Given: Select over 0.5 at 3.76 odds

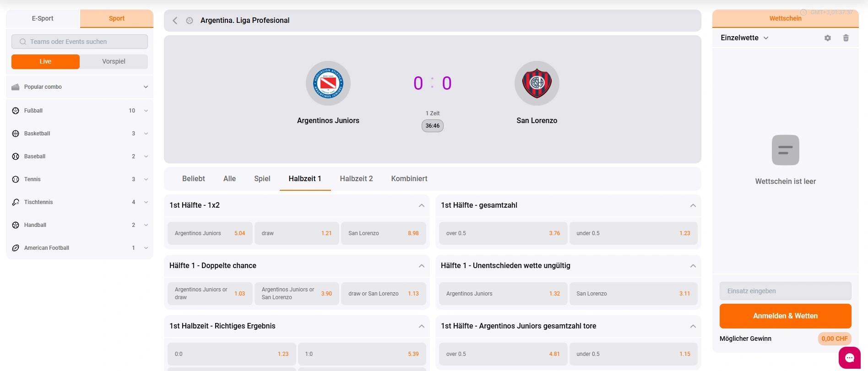Looking at the screenshot, I should coord(503,233).
